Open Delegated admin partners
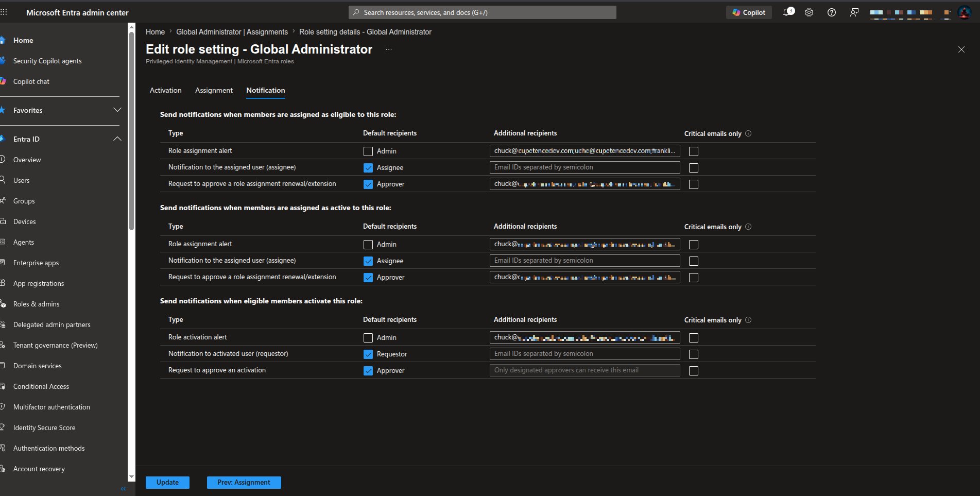The width and height of the screenshot is (980, 496). 51,324
